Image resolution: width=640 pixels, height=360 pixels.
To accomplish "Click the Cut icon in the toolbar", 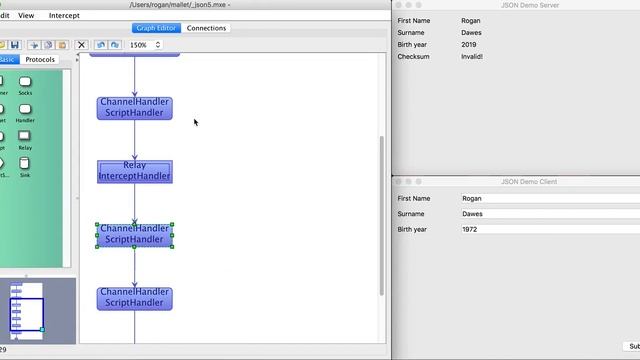I will pos(34,45).
